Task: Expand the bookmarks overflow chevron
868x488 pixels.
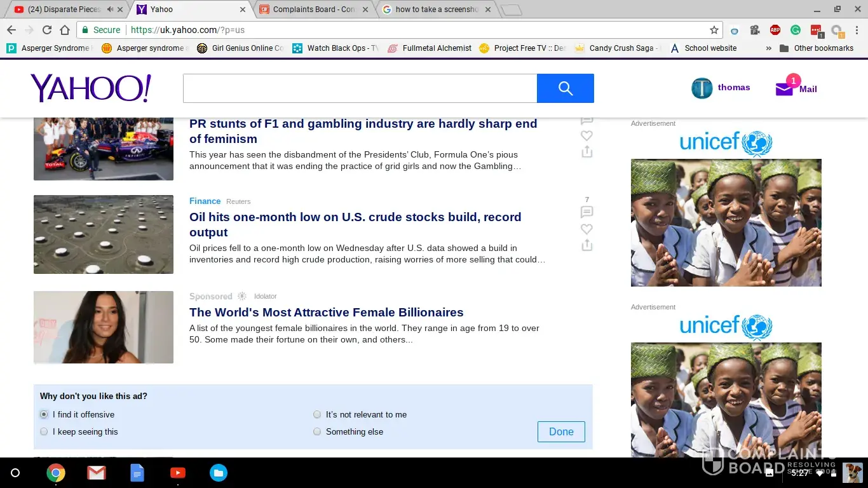Action: 768,48
